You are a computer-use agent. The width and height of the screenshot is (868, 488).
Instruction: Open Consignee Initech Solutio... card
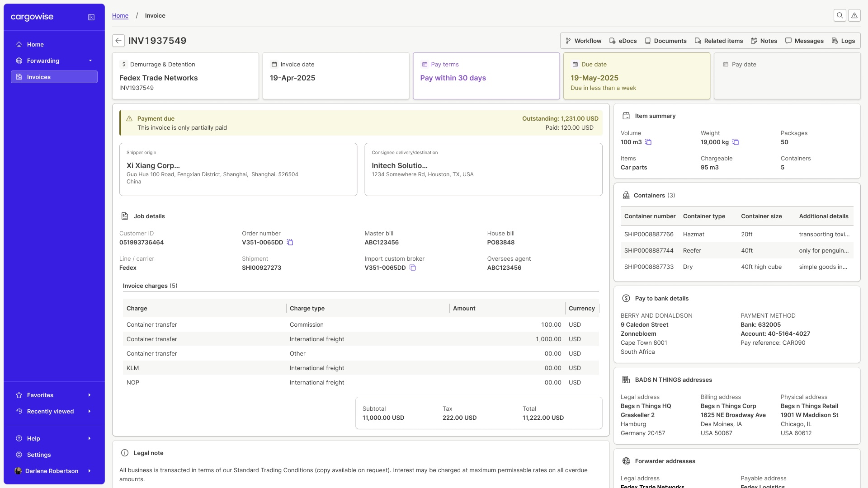click(483, 169)
